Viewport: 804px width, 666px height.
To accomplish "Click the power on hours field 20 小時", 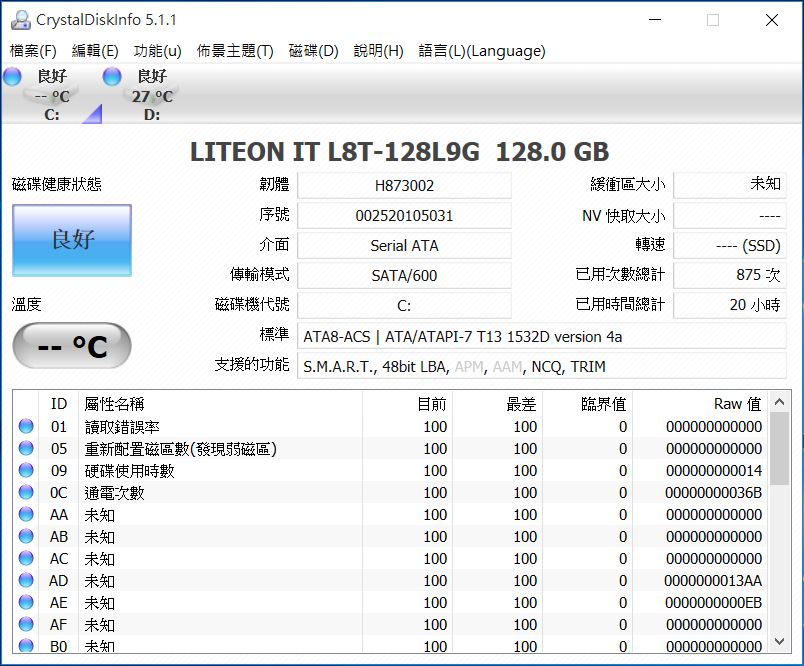I will (730, 306).
